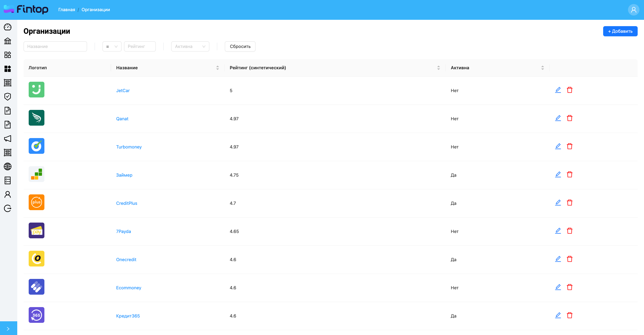Open the dashboard gauge icon in sidebar
The width and height of the screenshot is (644, 335).
(x=8, y=27)
